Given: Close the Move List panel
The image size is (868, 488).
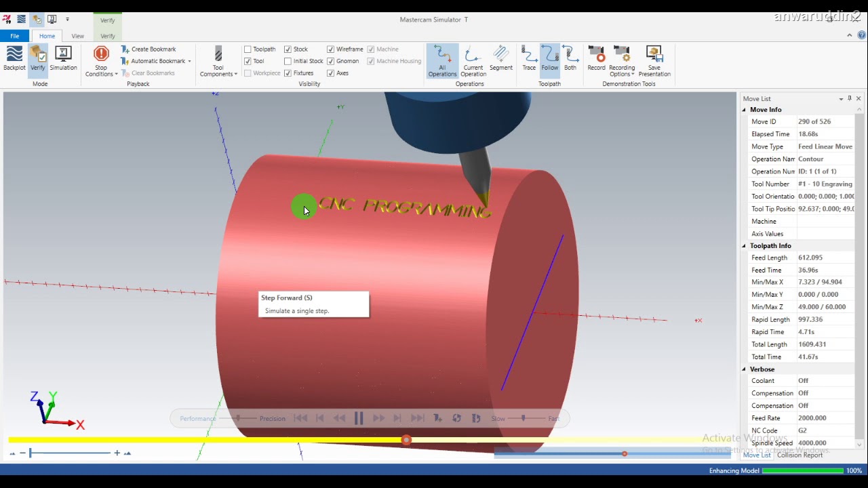Looking at the screenshot, I should (859, 98).
